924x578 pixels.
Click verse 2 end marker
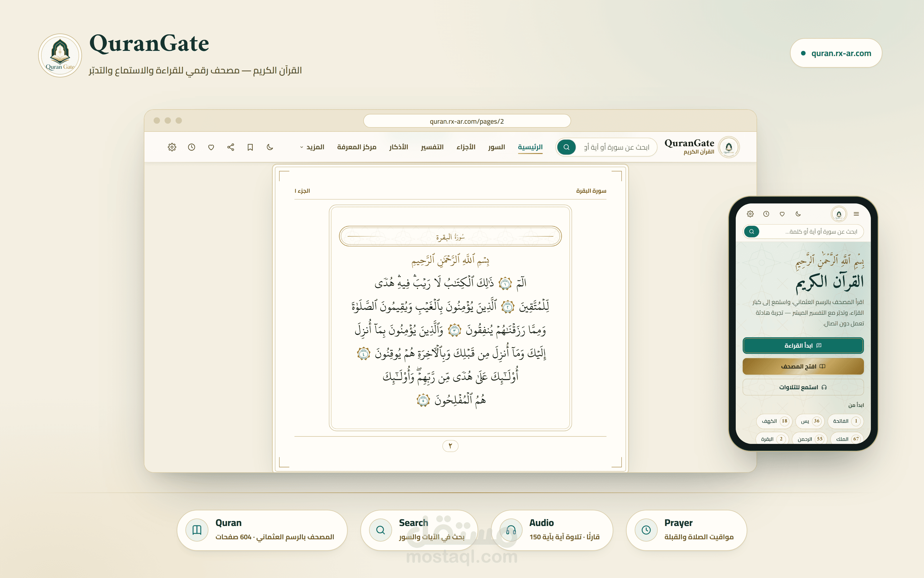pos(507,307)
